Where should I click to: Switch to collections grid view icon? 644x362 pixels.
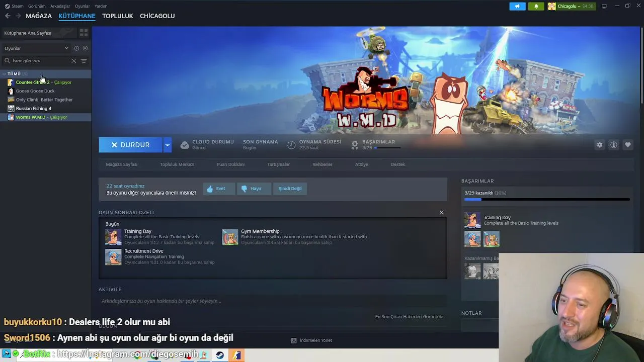pyautogui.click(x=84, y=33)
